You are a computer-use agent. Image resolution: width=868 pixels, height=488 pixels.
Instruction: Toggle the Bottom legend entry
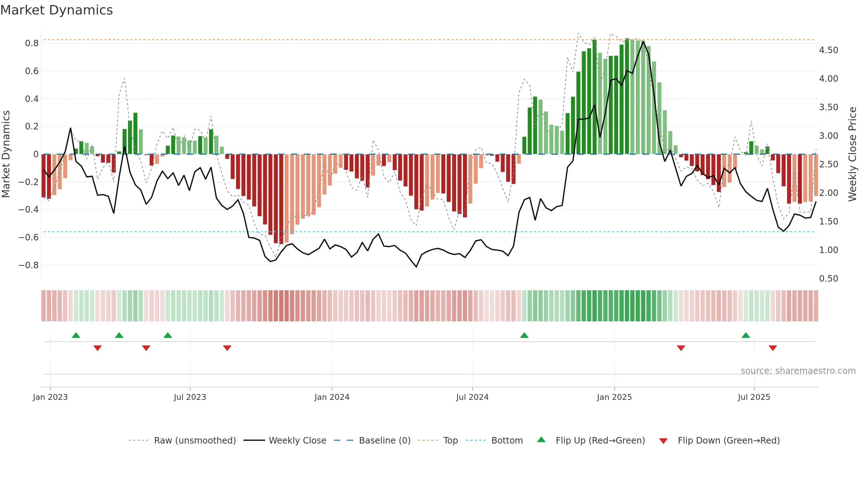coord(494,440)
